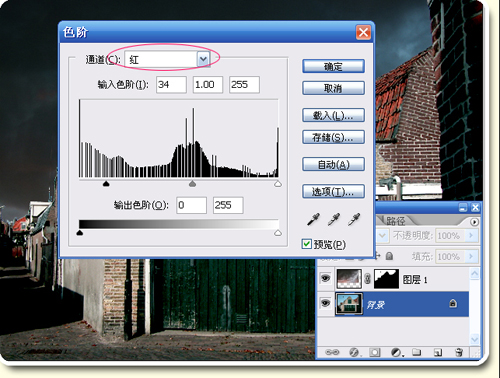The height and width of the screenshot is (378, 500).
Task: Minimize the Layers panel window
Action: (463, 208)
